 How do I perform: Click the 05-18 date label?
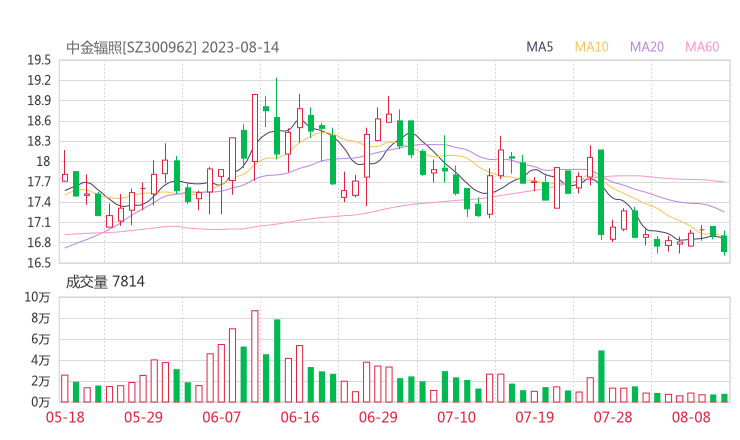coord(65,417)
